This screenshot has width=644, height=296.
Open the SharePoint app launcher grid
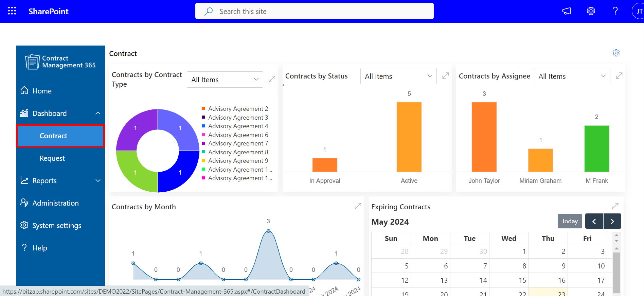[12, 11]
